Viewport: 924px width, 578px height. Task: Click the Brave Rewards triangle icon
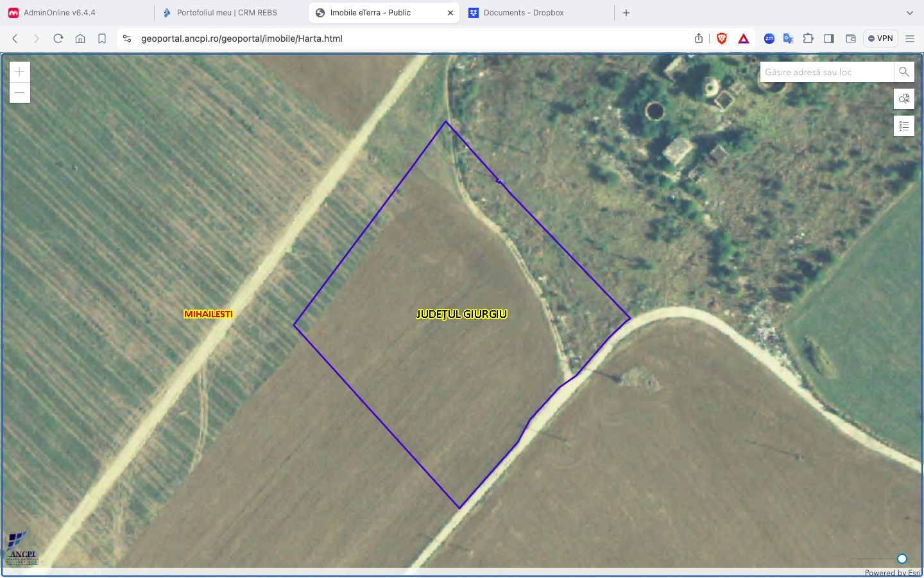click(744, 39)
